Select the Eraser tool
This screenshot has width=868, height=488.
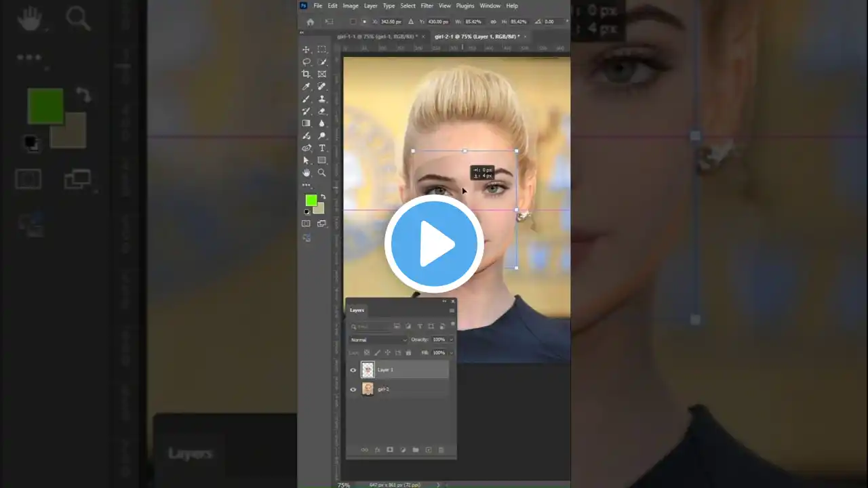(322, 111)
